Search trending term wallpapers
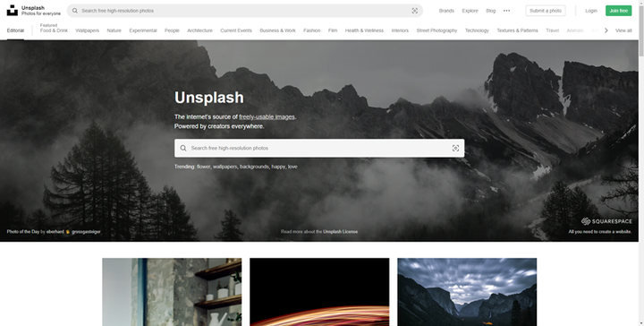Viewport: 644px width, 326px height. pos(225,167)
